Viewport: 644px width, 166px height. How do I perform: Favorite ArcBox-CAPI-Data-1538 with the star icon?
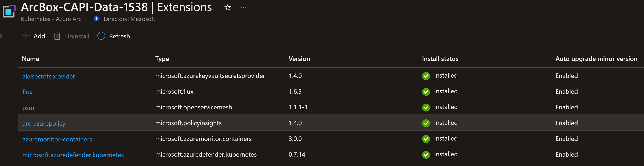pyautogui.click(x=227, y=7)
